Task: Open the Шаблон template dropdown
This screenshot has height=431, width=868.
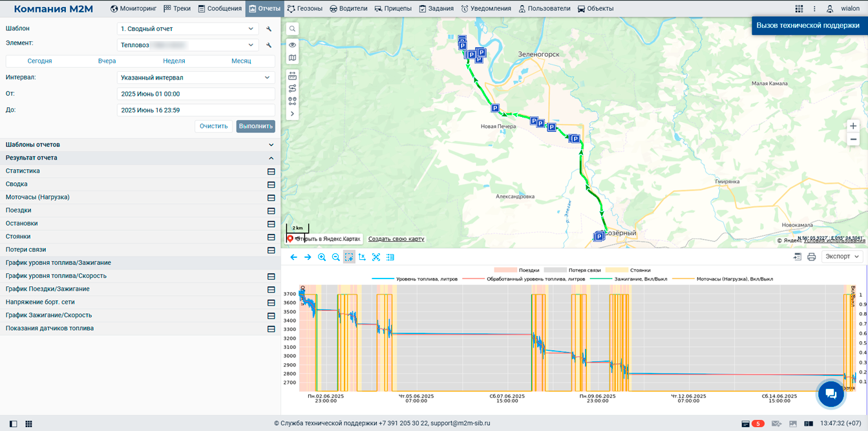Action: point(188,29)
